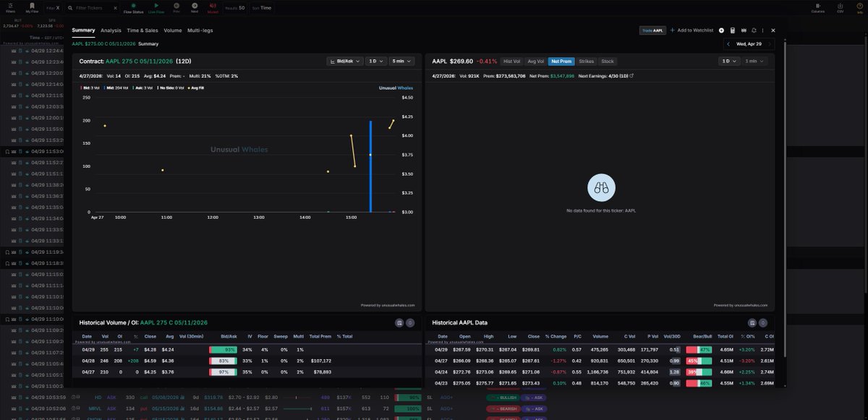This screenshot has height=420, width=868.
Task: Click the columns icon in Historical AAPL Data
Action: click(752, 322)
